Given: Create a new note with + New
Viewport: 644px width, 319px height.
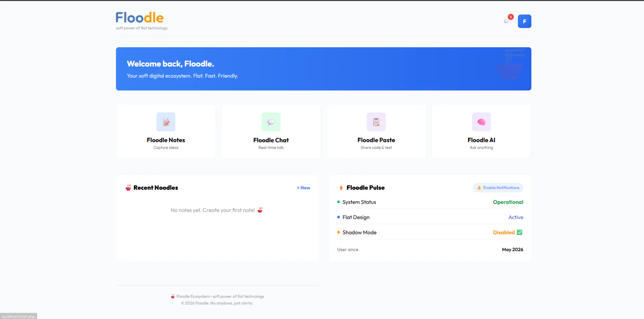Looking at the screenshot, I should (x=303, y=188).
